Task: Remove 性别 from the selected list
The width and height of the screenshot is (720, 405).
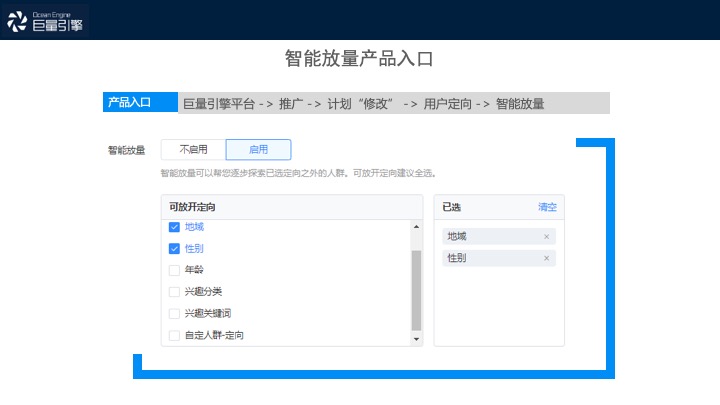Action: pyautogui.click(x=546, y=258)
